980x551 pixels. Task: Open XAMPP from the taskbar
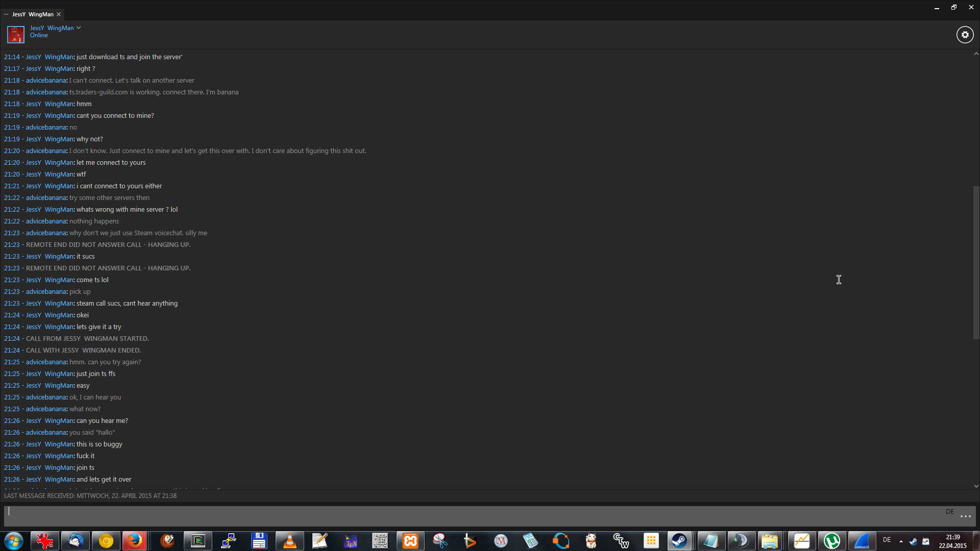point(410,541)
